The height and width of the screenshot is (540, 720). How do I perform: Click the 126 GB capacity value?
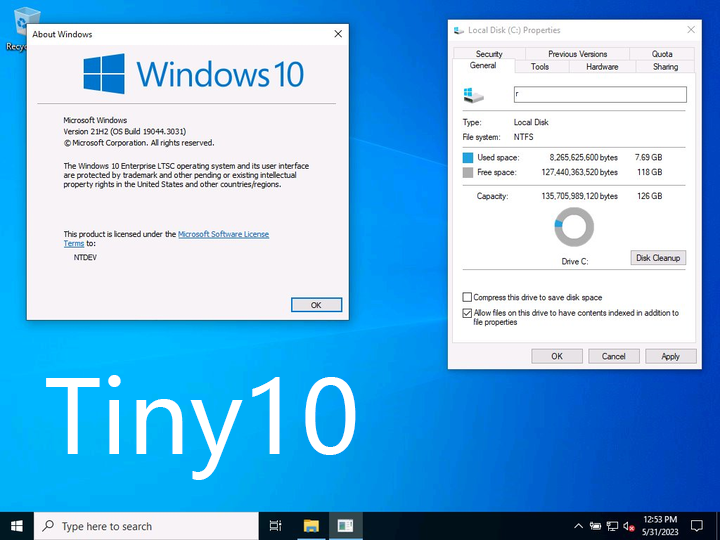649,196
